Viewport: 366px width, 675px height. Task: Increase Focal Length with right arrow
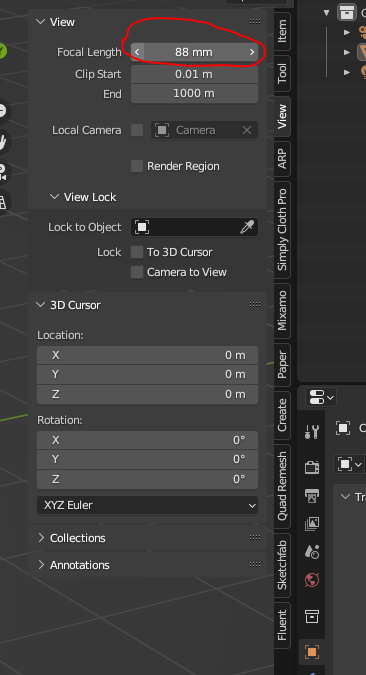click(x=252, y=52)
